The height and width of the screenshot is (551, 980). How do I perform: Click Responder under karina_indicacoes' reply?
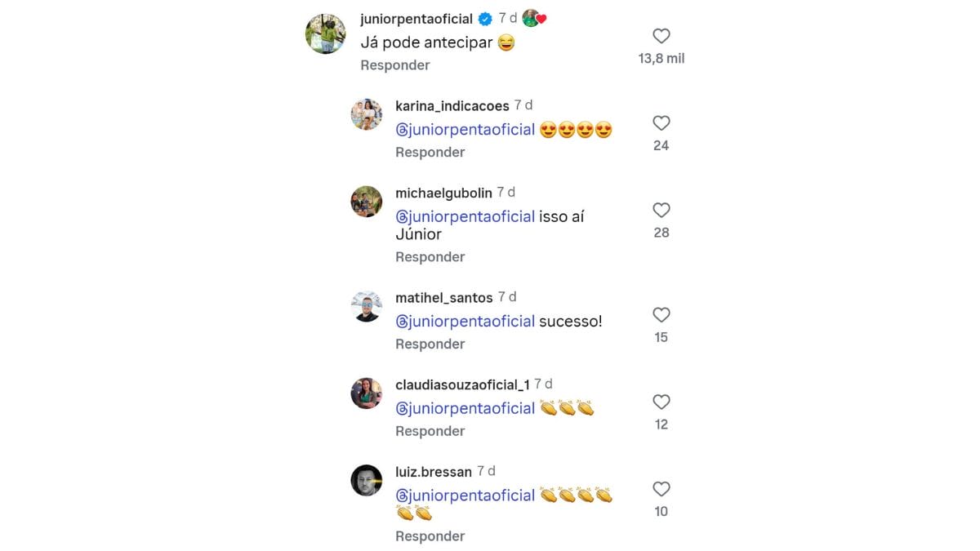430,153
